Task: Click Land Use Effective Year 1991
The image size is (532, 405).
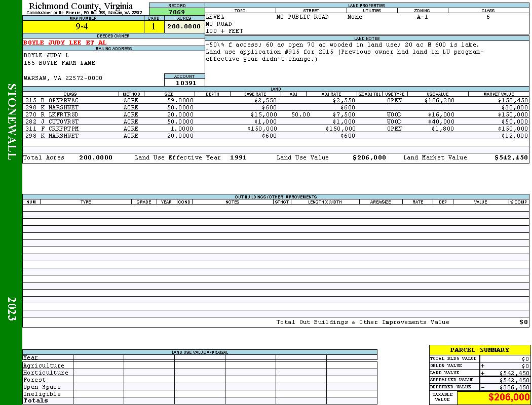Action: coord(238,157)
